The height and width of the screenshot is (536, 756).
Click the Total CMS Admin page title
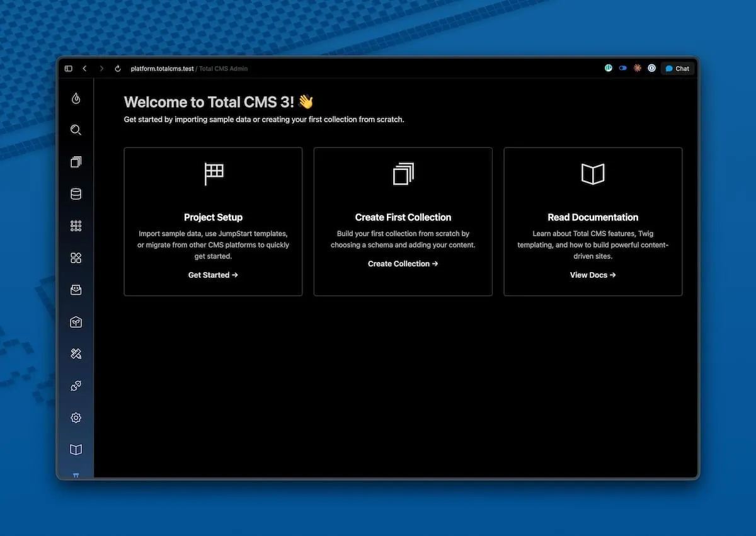coord(223,69)
